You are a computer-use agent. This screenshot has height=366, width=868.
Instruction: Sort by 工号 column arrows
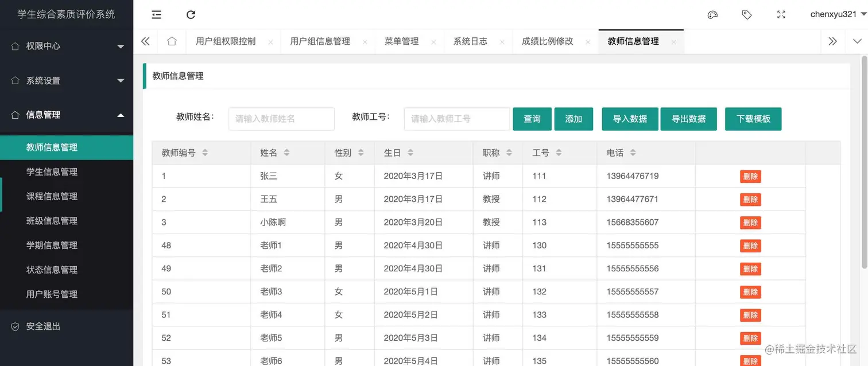coord(559,153)
